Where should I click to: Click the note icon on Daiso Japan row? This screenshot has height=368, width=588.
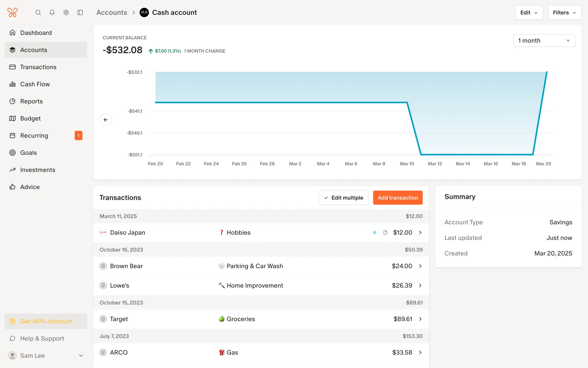coord(385,232)
